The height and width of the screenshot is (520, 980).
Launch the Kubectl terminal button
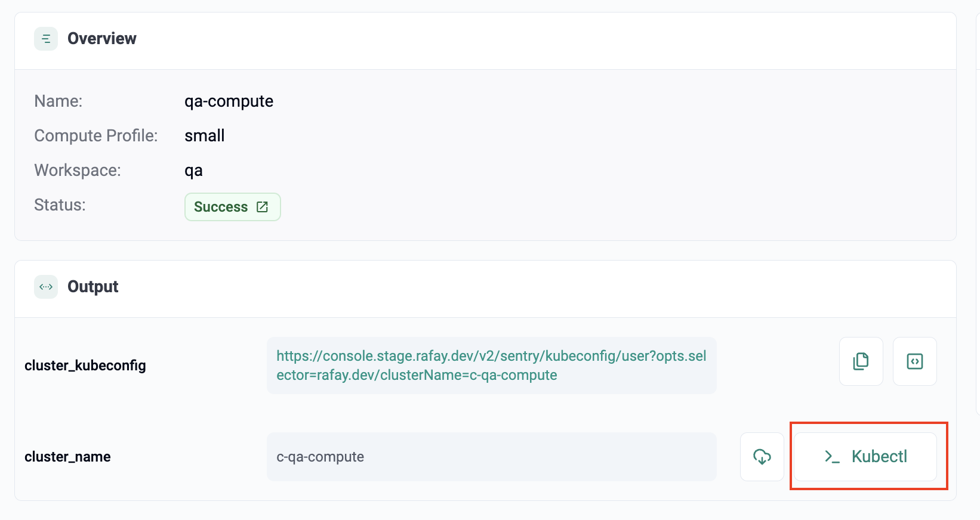(x=865, y=457)
